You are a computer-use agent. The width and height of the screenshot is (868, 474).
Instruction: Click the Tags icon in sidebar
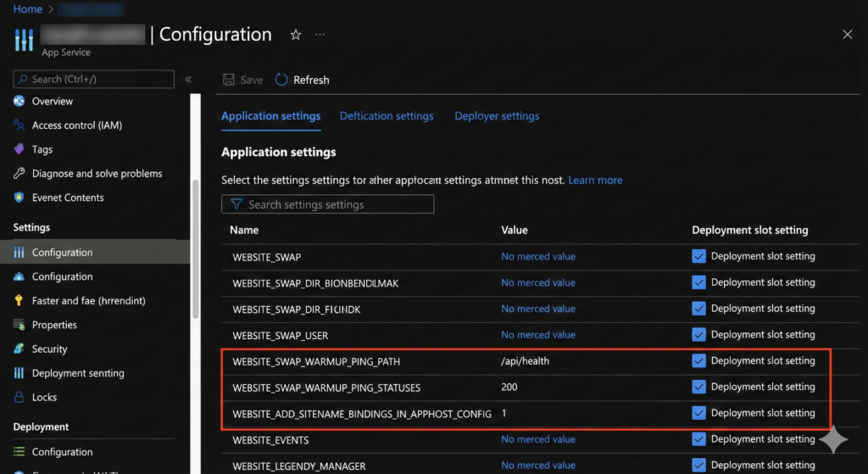coord(19,149)
